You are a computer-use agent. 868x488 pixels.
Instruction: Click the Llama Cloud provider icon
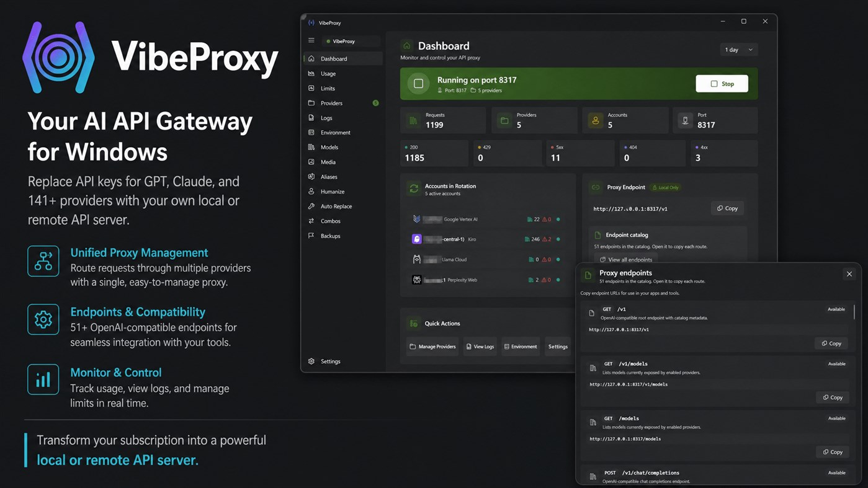tap(417, 259)
